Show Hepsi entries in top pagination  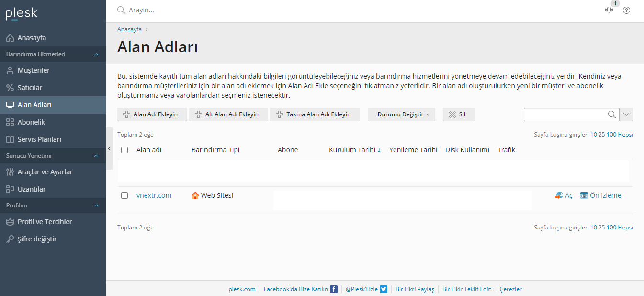625,135
